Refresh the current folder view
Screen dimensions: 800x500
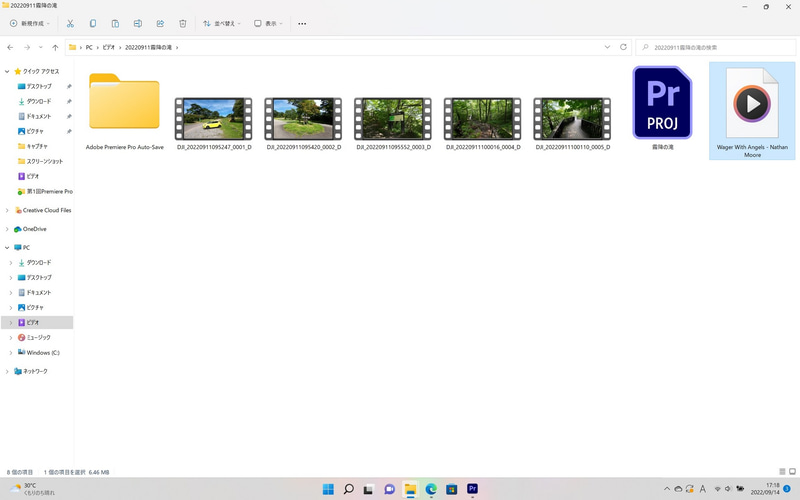click(623, 47)
